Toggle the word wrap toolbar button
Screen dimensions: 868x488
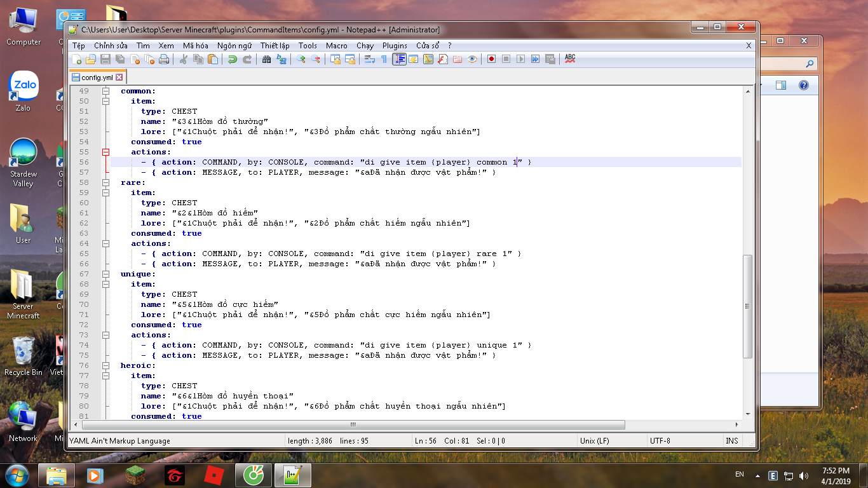pos(369,59)
